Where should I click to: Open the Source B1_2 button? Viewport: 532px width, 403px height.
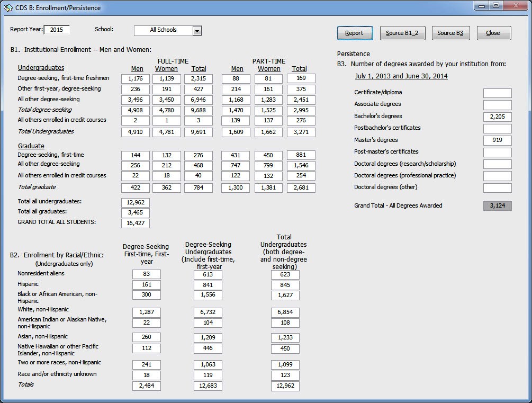(x=402, y=33)
